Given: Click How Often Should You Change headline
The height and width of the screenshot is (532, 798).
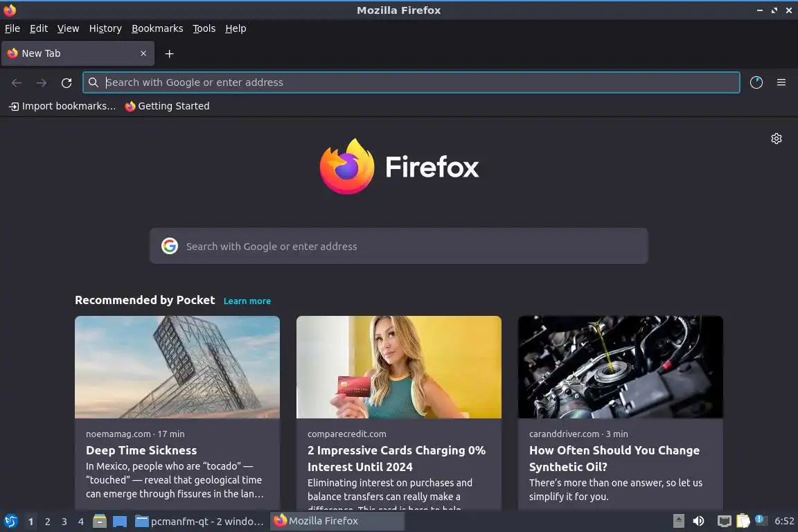Looking at the screenshot, I should [614, 458].
